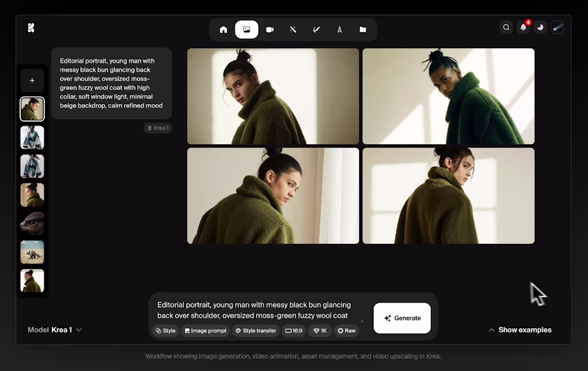Enable the Style transfer option
The height and width of the screenshot is (371, 588).
coord(256,330)
